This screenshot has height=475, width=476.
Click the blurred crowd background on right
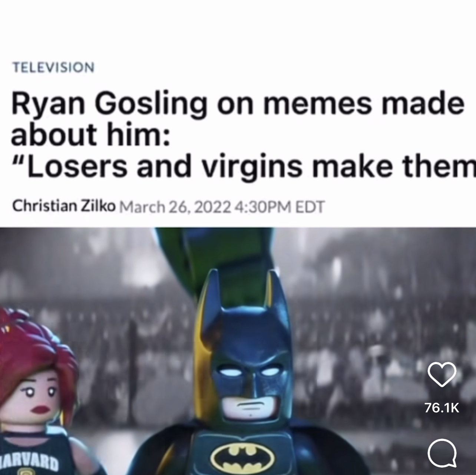[371, 334]
